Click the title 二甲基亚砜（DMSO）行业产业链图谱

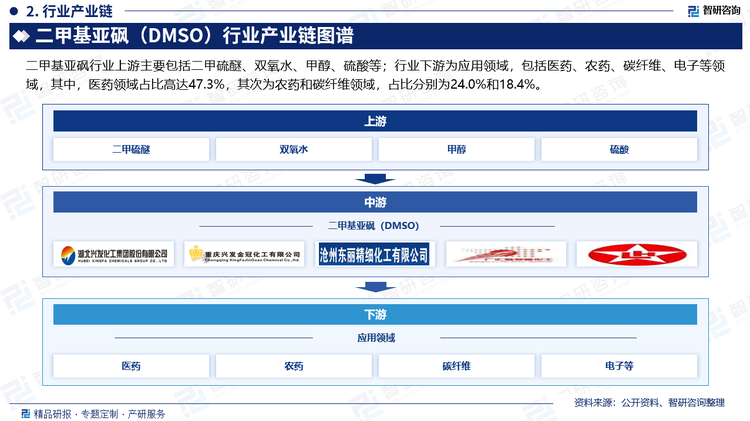pyautogui.click(x=194, y=36)
